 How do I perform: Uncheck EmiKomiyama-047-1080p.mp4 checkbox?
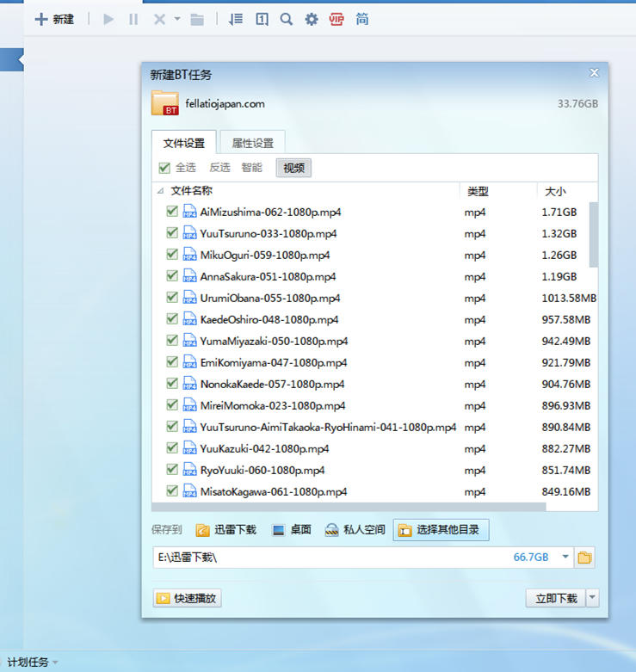(x=172, y=361)
